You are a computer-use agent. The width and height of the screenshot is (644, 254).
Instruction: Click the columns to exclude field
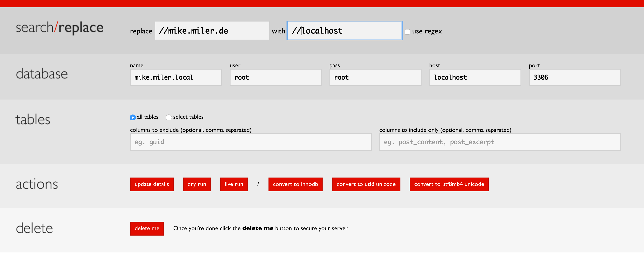pos(250,142)
